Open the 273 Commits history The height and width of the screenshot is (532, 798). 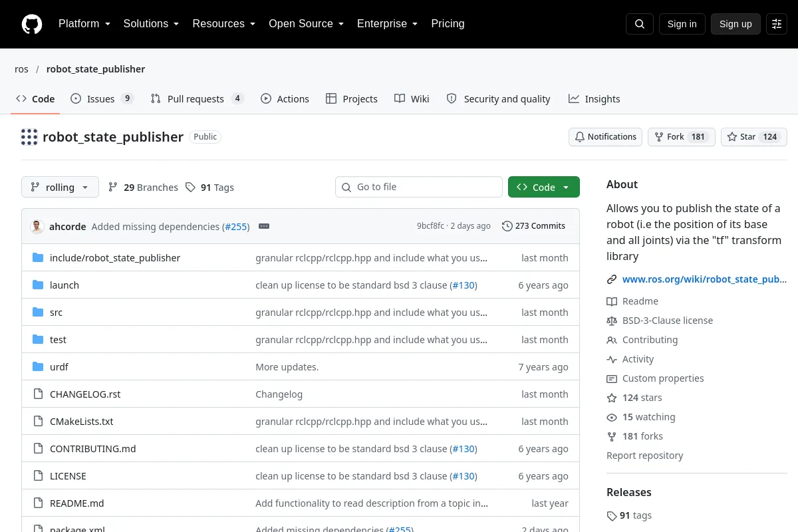533,226
